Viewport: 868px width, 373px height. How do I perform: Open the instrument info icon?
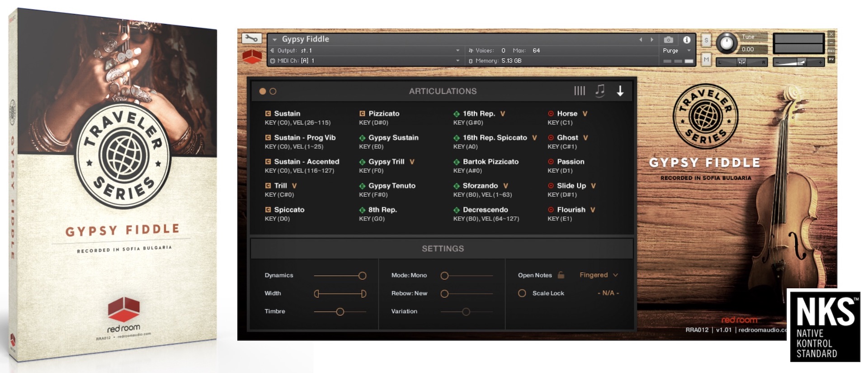[x=687, y=40]
